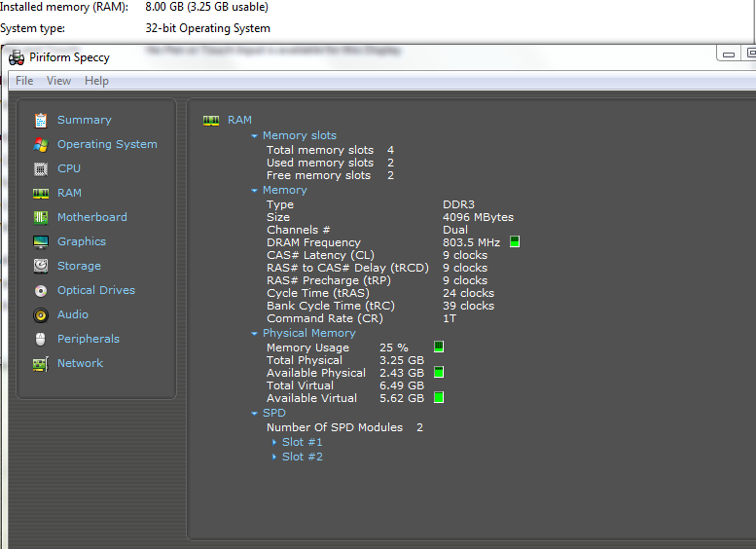Open the View menu
Viewport: 756px width, 549px height.
[58, 81]
